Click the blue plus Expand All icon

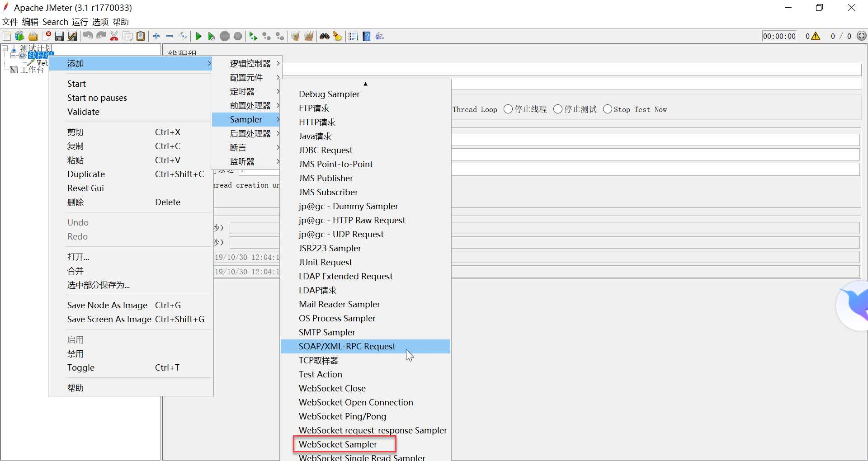pyautogui.click(x=156, y=36)
